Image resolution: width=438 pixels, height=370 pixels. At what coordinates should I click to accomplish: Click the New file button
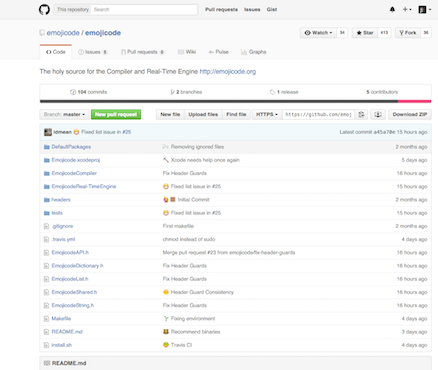click(170, 114)
